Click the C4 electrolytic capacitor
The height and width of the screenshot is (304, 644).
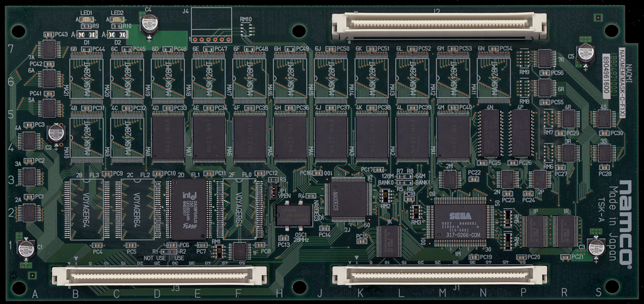150,24
